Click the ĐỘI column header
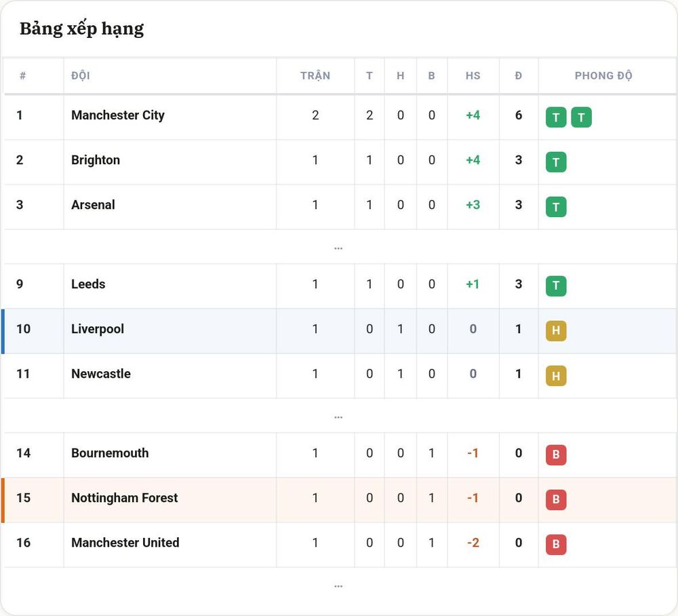678x616 pixels. (x=81, y=76)
